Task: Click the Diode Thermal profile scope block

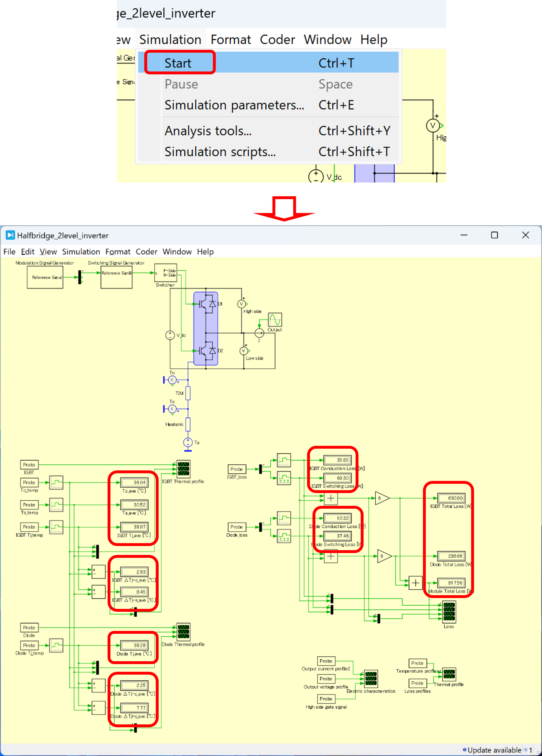Action: click(x=183, y=631)
